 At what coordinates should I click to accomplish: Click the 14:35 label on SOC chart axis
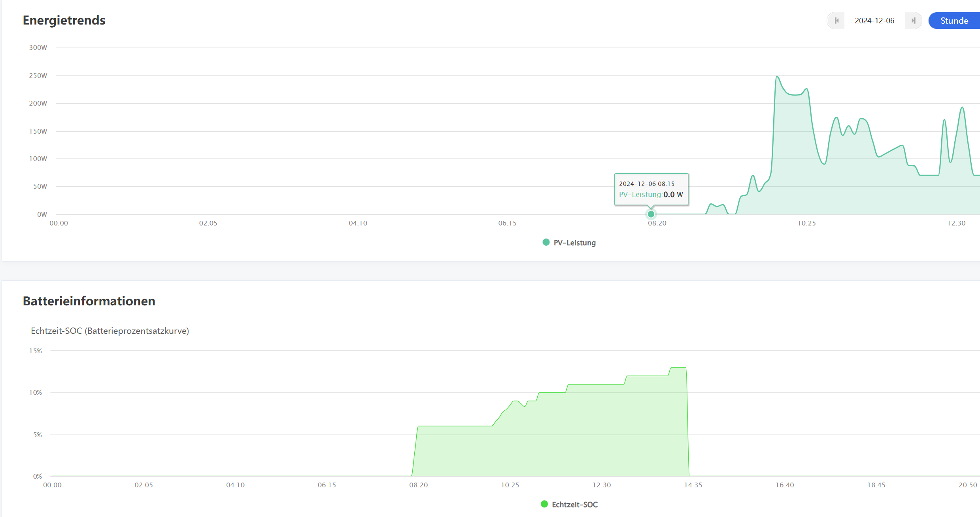pos(693,485)
